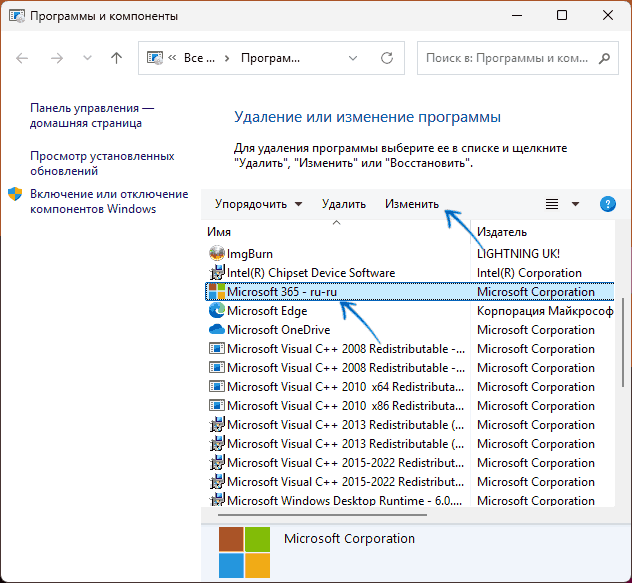The image size is (632, 583).
Task: Focus the Programs and Features search field
Action: pos(518,58)
